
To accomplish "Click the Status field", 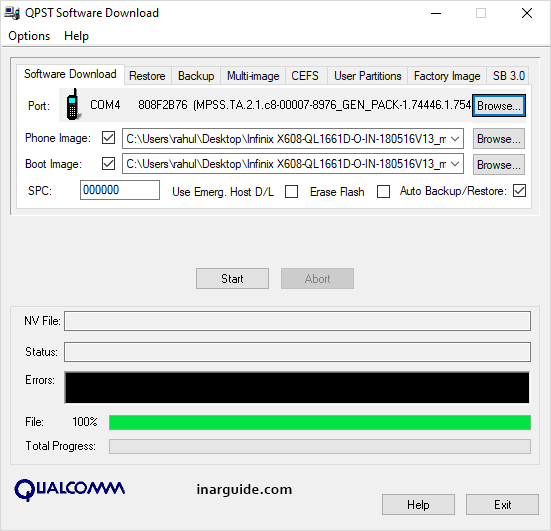I will [297, 352].
